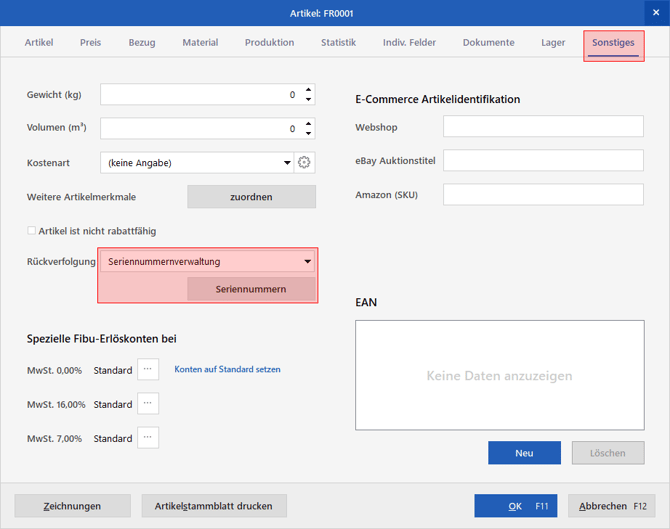This screenshot has height=529, width=670.
Task: Click Artikelstammblatt drucken button
Action: click(214, 506)
